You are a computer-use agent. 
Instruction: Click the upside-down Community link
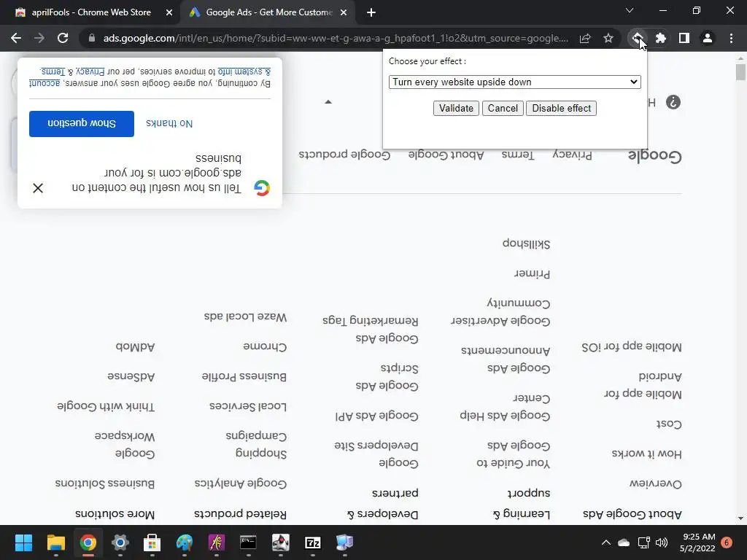[519, 303]
